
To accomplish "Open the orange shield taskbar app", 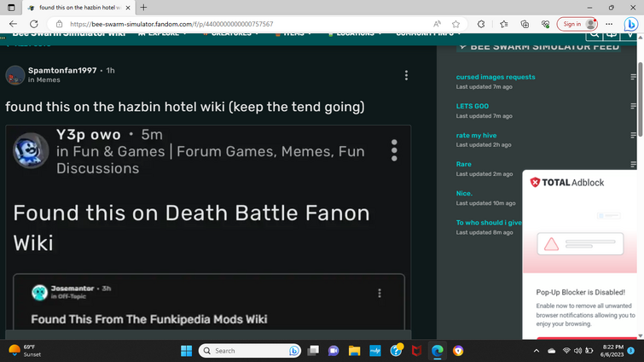I will coord(458,351).
